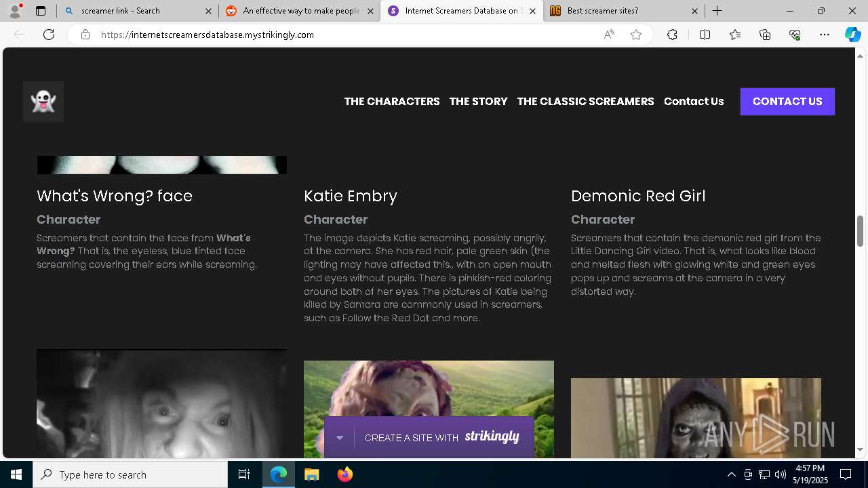This screenshot has height=488, width=868.
Task: Select the 'Demonic Red Girl' heading
Action: tap(638, 196)
